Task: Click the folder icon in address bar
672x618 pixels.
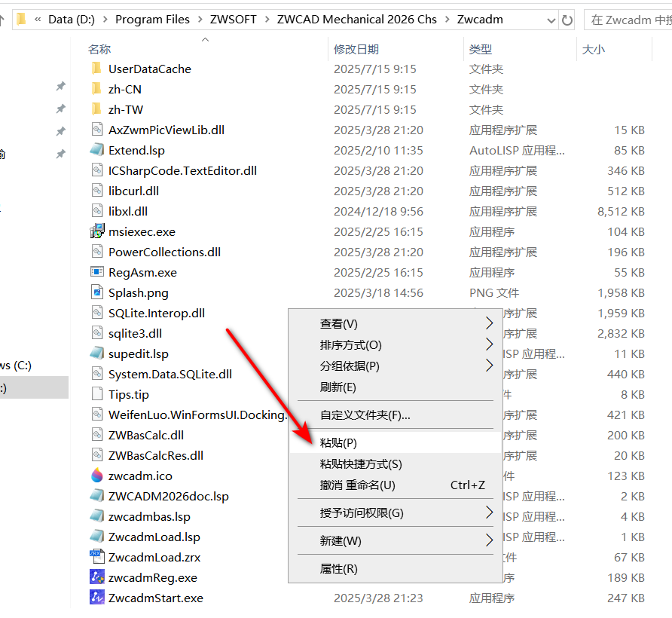Action: pyautogui.click(x=21, y=20)
